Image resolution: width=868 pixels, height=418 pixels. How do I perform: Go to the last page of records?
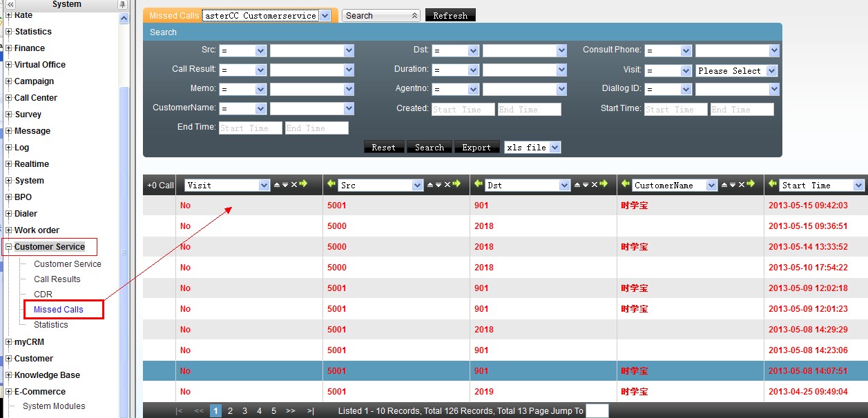pos(310,411)
